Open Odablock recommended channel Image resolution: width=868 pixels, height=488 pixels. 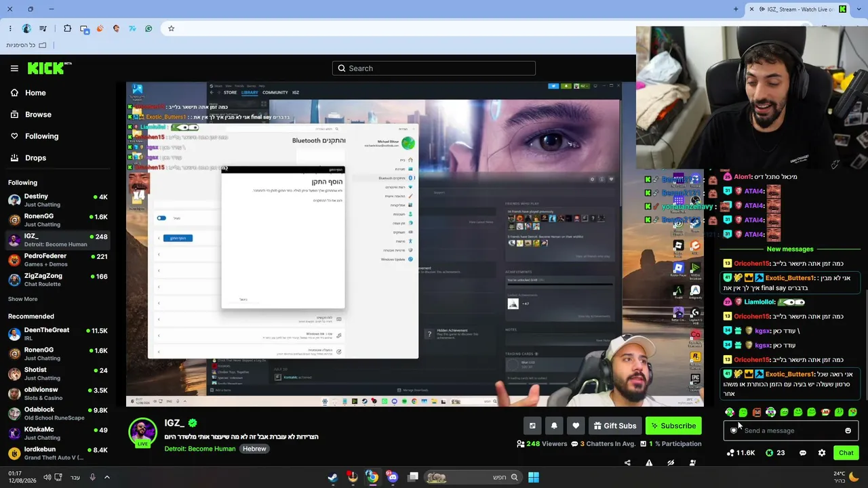(58, 413)
